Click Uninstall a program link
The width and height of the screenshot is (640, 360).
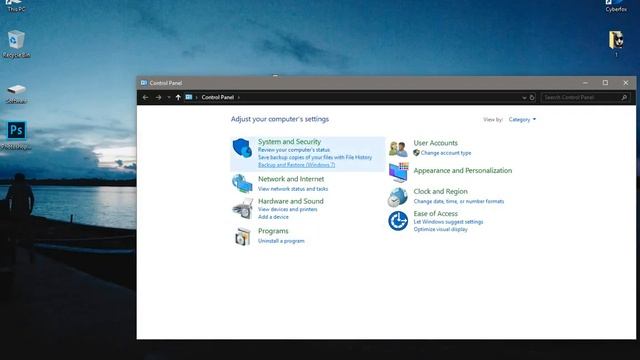tap(281, 241)
